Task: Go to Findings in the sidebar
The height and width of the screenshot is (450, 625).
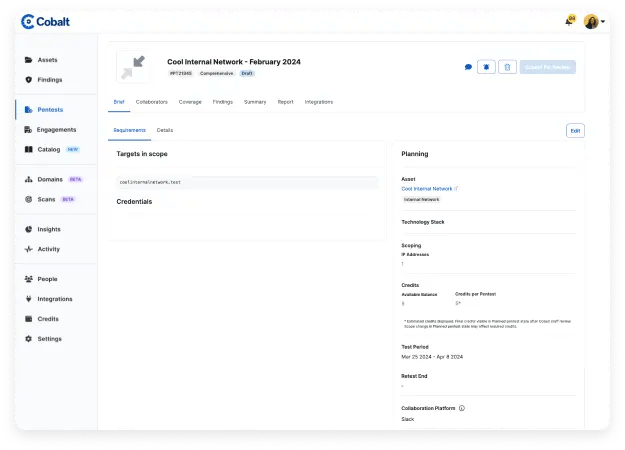Action: tap(49, 79)
